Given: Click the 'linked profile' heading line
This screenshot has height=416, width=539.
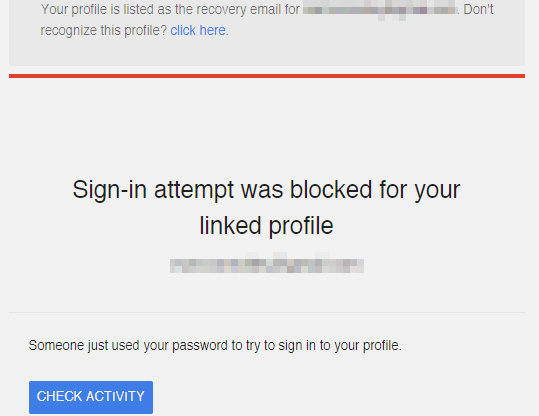Looking at the screenshot, I should click(x=266, y=226).
